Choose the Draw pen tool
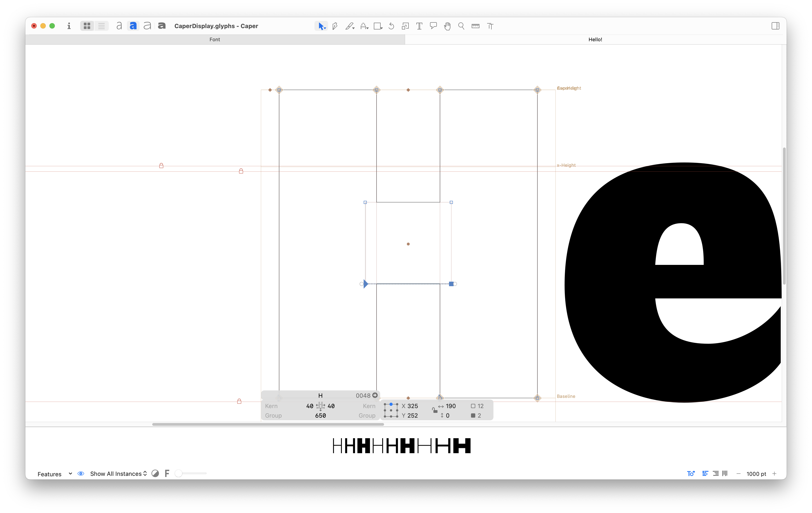This screenshot has width=812, height=513. point(335,26)
